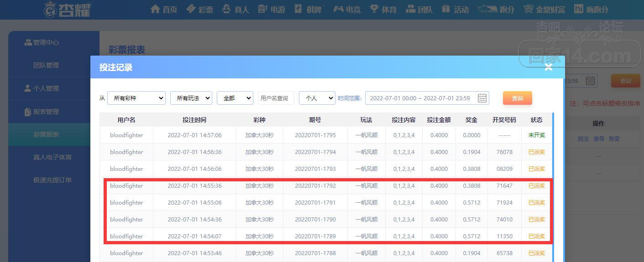Click the timestamp 2022-07-01 14:54:07
The height and width of the screenshot is (262, 644).
tap(194, 236)
